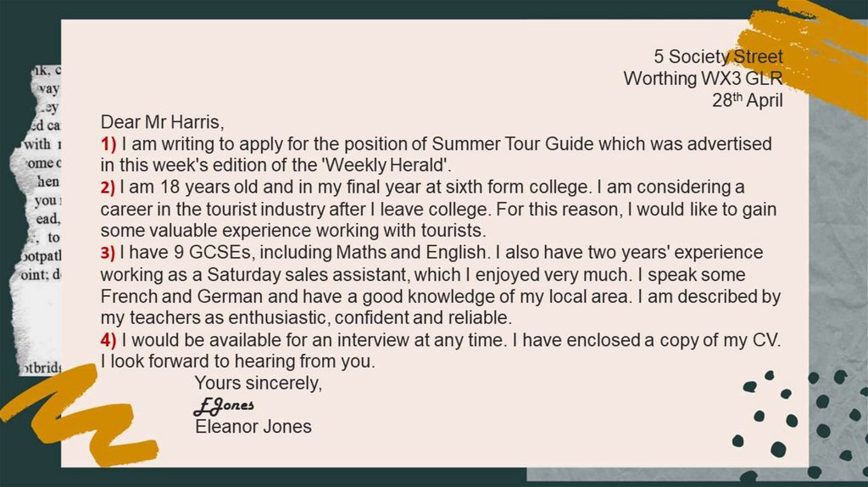Click the red paragraph number 2)
Screen dimensions: 868x487
[108, 187]
